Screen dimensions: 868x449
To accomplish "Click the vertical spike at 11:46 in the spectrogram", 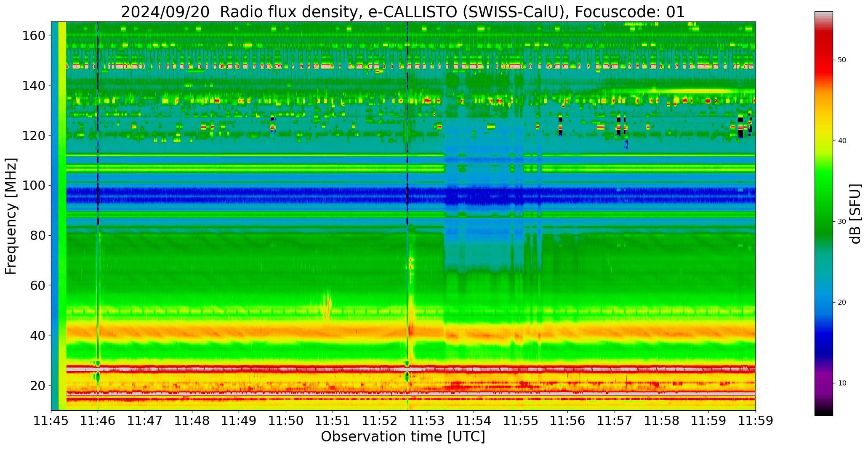I will pyautogui.click(x=98, y=216).
